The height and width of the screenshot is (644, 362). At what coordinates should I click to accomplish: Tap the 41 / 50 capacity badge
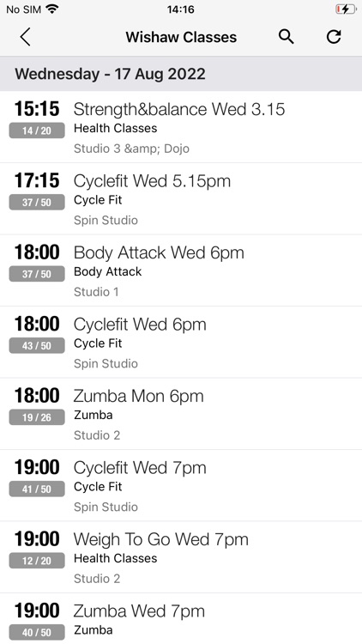[x=37, y=489]
